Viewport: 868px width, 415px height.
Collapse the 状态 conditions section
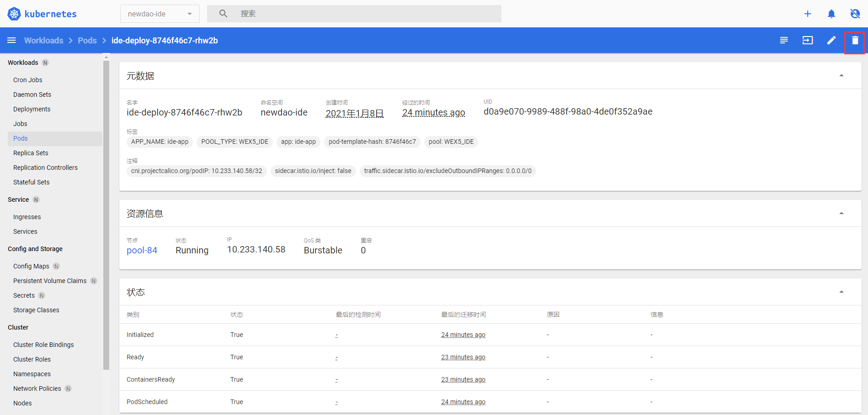click(841, 292)
